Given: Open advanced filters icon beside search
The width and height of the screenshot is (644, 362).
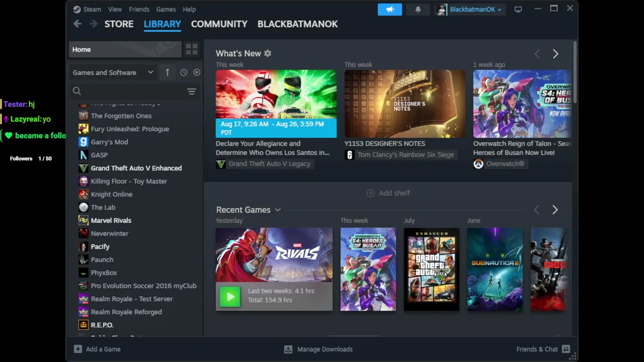Looking at the screenshot, I should pos(191,91).
